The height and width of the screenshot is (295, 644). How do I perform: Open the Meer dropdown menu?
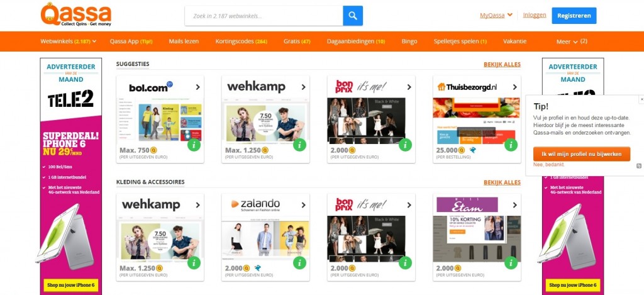(572, 42)
